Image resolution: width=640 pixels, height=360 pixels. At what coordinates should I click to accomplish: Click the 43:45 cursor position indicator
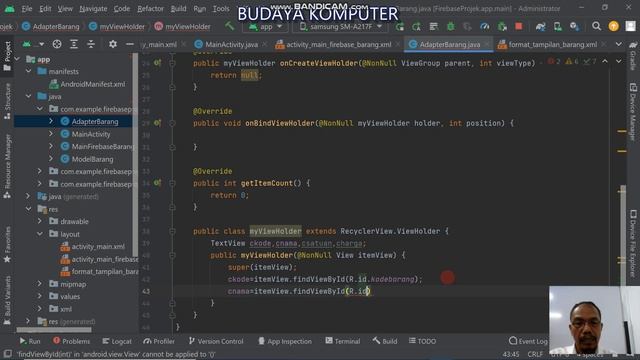pos(511,354)
